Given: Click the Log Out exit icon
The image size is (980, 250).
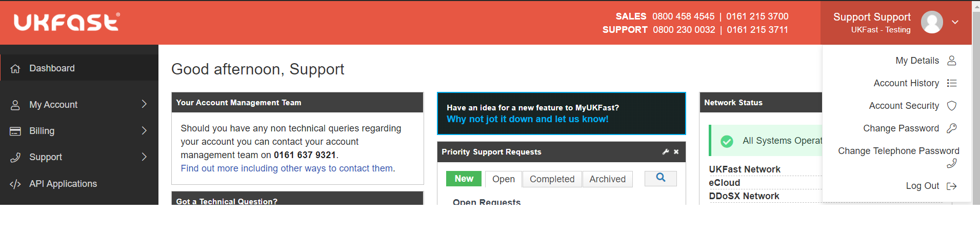Looking at the screenshot, I should (951, 186).
